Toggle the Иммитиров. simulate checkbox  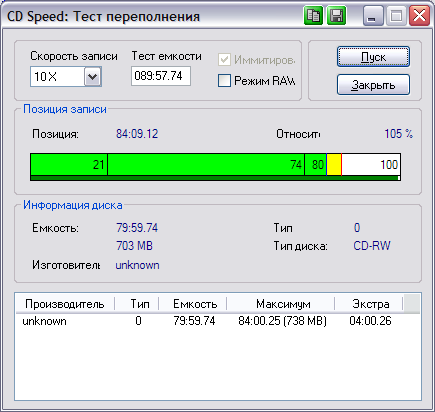point(224,60)
